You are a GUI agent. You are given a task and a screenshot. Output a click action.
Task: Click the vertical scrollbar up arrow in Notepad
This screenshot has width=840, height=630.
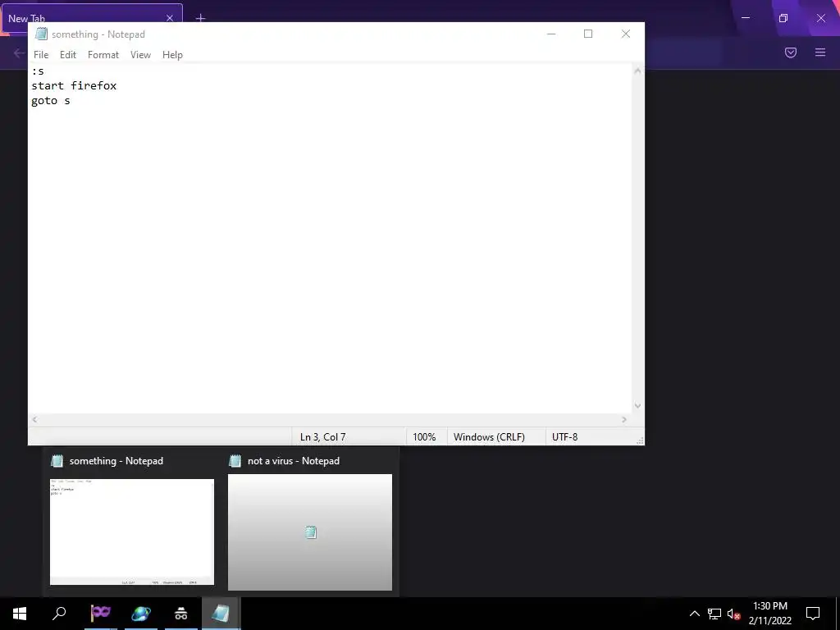pos(637,71)
